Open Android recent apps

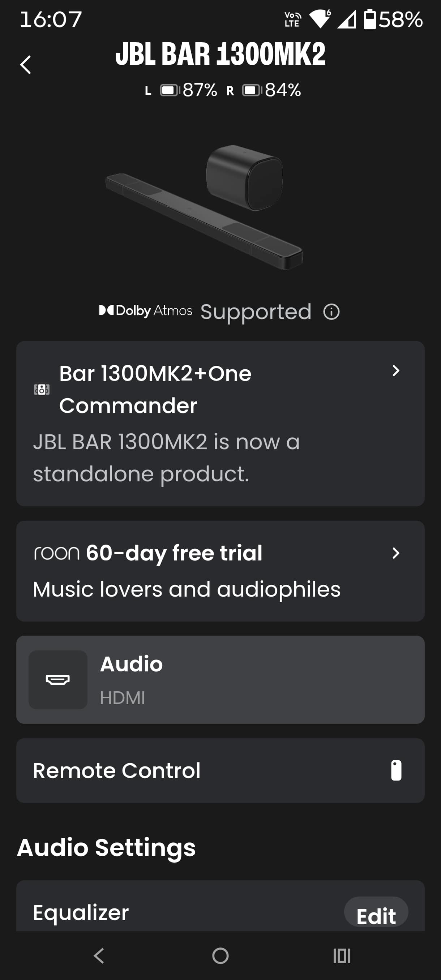(x=341, y=955)
